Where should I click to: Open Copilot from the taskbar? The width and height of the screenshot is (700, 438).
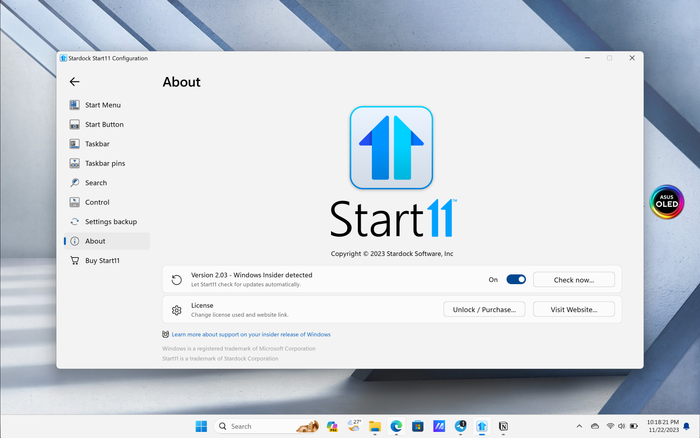[x=332, y=426]
